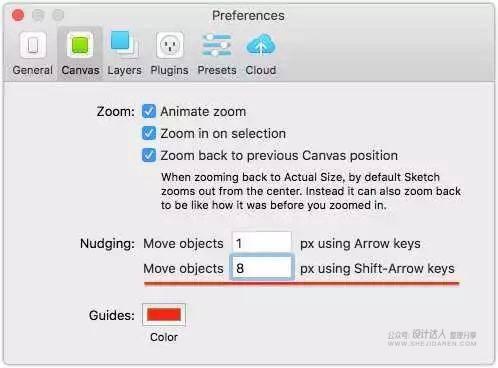Close the Preferences window with red button
The image size is (498, 368).
click(18, 15)
